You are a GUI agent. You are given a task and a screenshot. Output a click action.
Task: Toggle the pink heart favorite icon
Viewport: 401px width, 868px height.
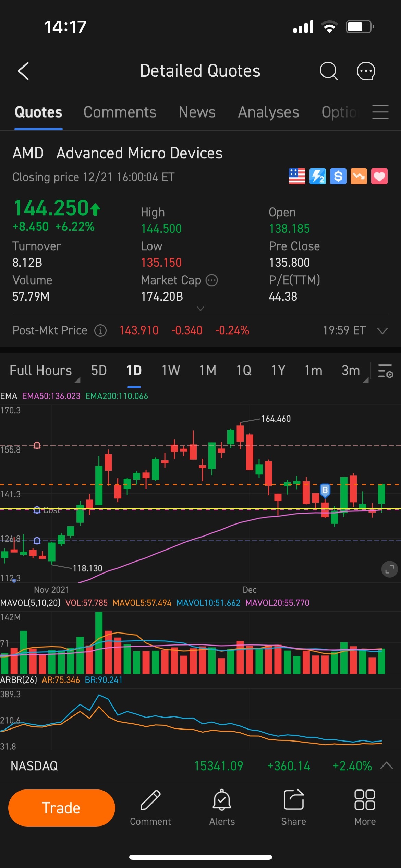coord(379,177)
